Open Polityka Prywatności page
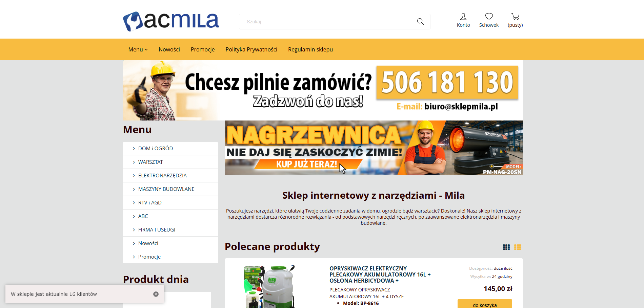 251,49
